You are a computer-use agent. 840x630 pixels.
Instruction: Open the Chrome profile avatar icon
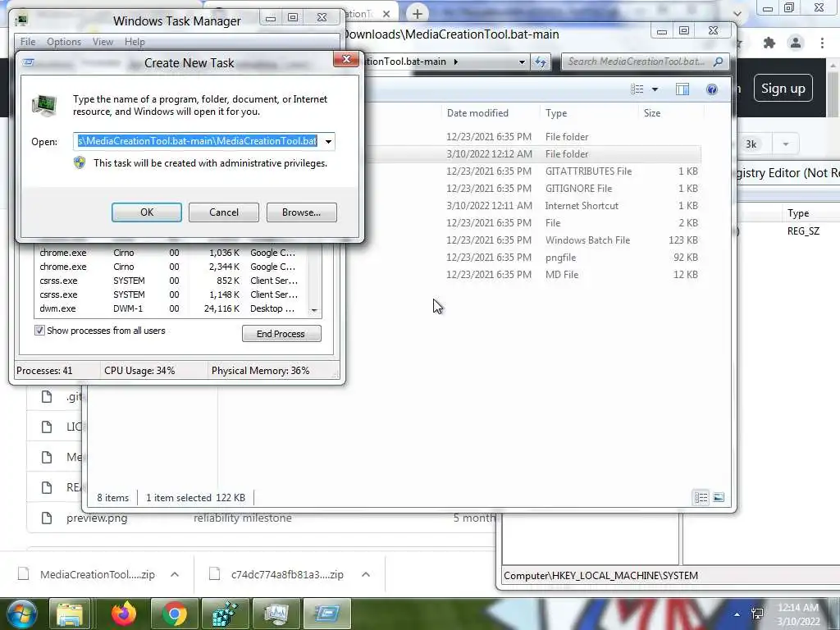tap(796, 43)
